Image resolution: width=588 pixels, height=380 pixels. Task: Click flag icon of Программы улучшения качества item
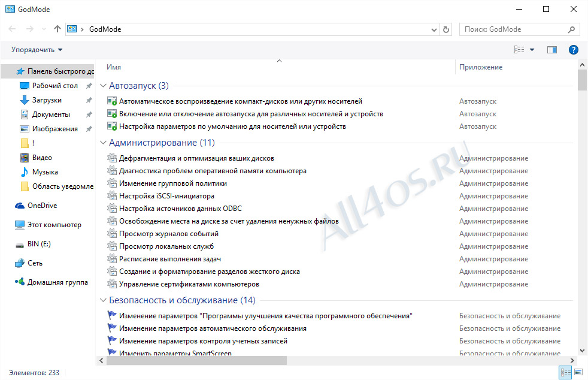pos(112,315)
